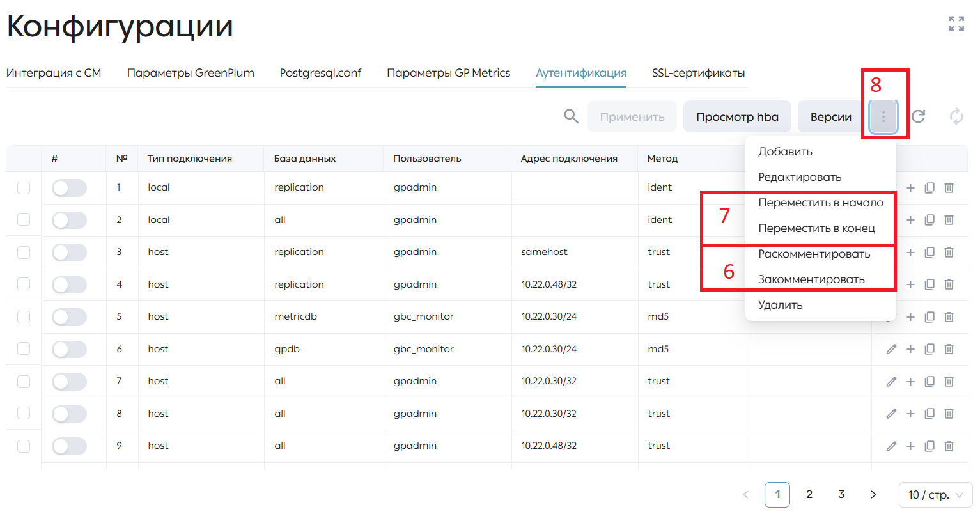
Task: Go to page 3 in pagination
Action: coord(841,494)
